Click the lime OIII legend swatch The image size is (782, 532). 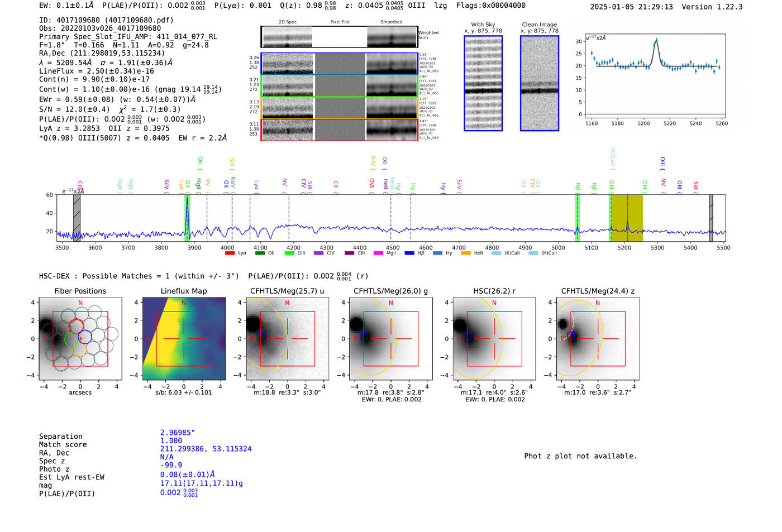289,253
